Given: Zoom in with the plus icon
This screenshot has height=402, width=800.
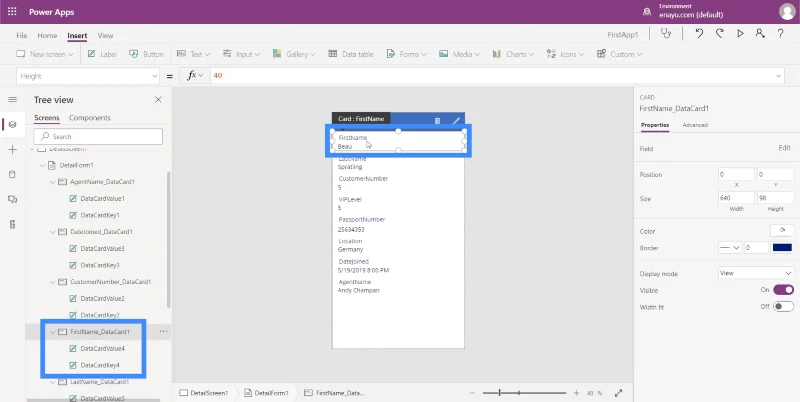Looking at the screenshot, I should tap(577, 393).
